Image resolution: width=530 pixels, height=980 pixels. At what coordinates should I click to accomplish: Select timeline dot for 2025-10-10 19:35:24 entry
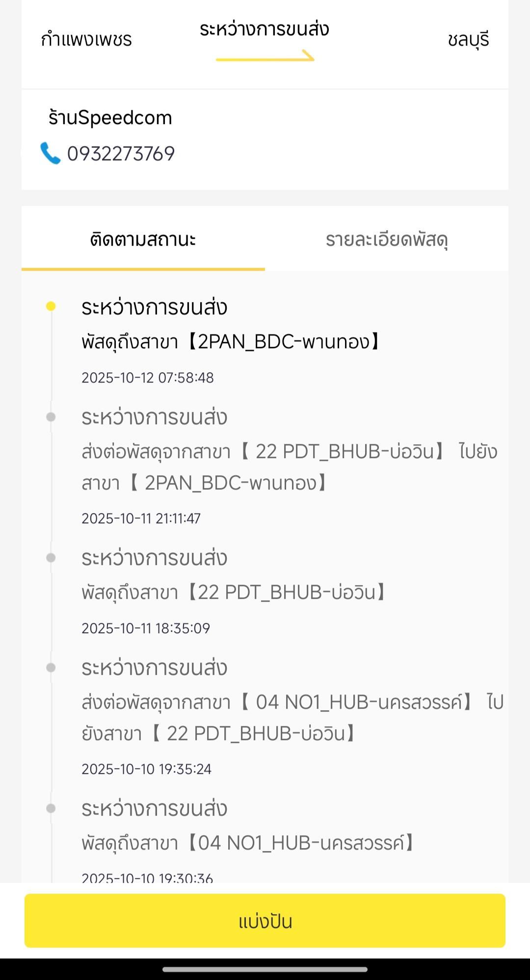click(x=51, y=668)
